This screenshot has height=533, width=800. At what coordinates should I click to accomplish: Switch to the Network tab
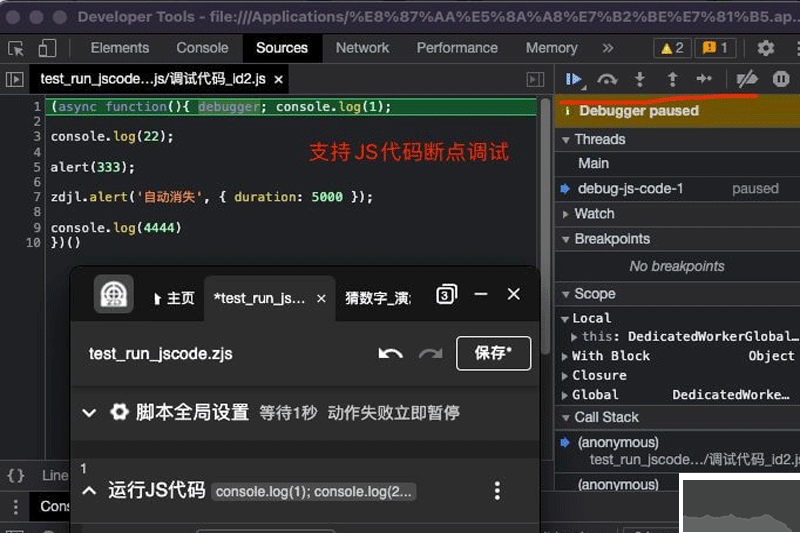[362, 48]
